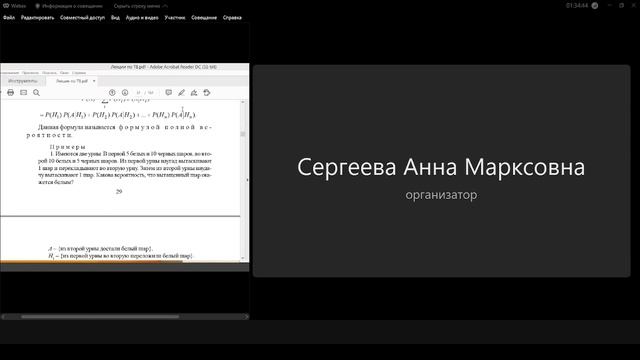Viewport: 640px width, 360px height.
Task: Click page number 29 in the PDF
Action: coord(119,191)
